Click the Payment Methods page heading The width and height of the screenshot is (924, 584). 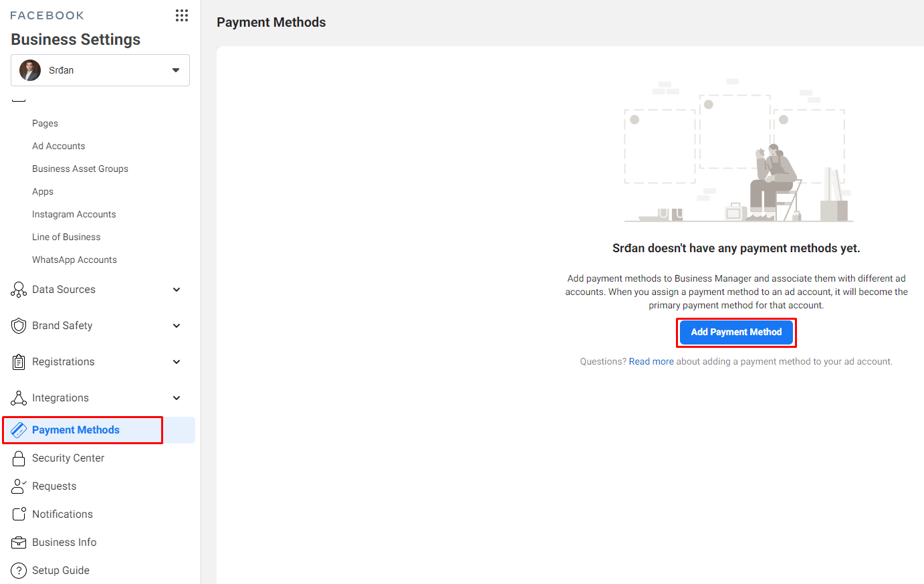271,22
